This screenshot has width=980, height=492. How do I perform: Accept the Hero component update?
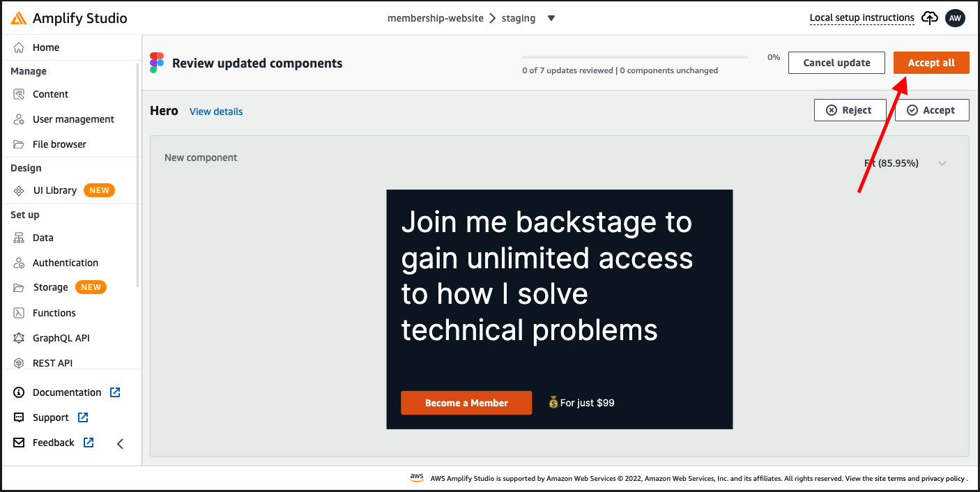(932, 110)
